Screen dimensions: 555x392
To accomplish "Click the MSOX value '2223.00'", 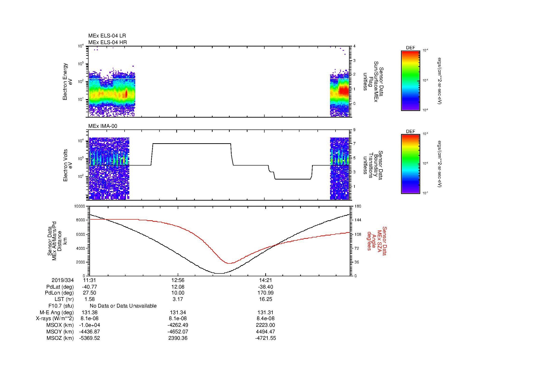I will [x=266, y=325].
